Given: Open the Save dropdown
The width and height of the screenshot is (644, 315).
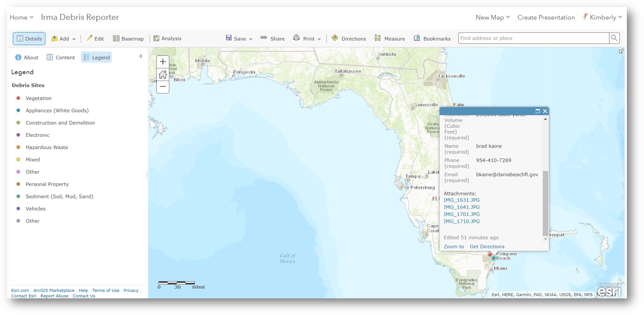Looking at the screenshot, I should [x=239, y=39].
